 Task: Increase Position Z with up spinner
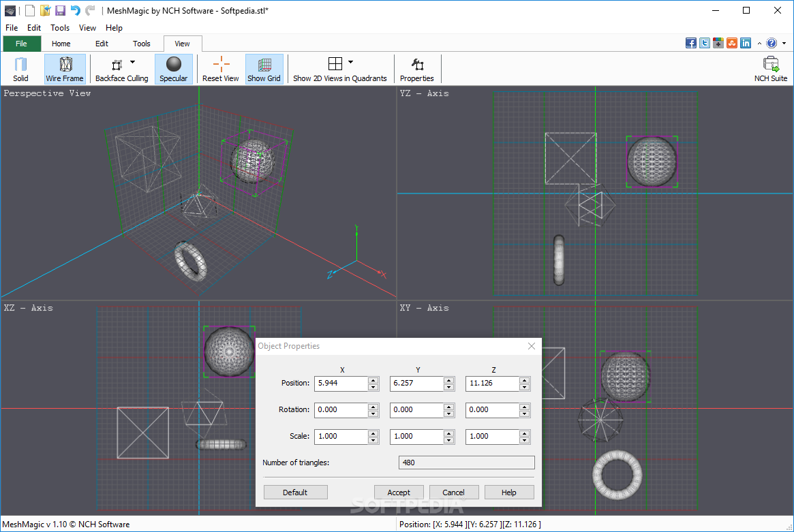[x=525, y=380]
